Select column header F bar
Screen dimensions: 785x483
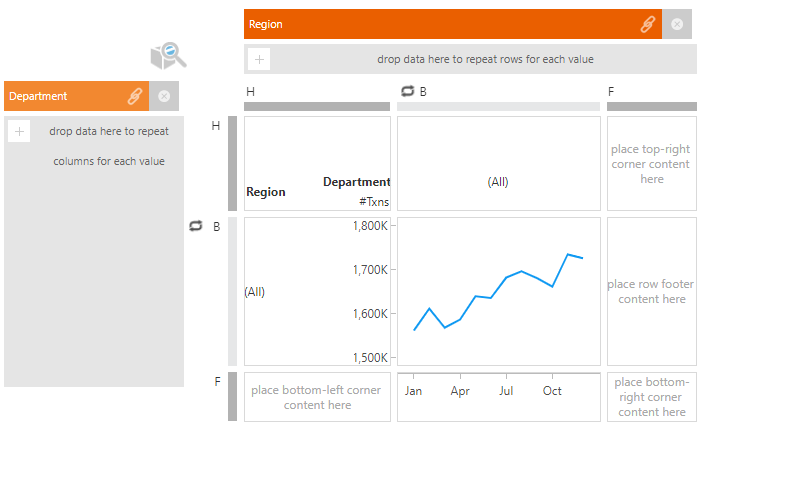pyautogui.click(x=651, y=106)
